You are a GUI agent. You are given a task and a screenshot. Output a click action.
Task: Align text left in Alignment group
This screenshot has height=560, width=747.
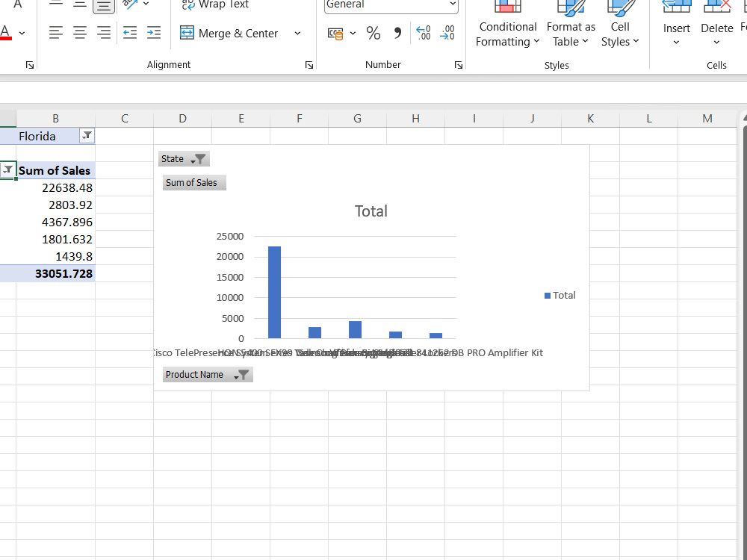56,33
